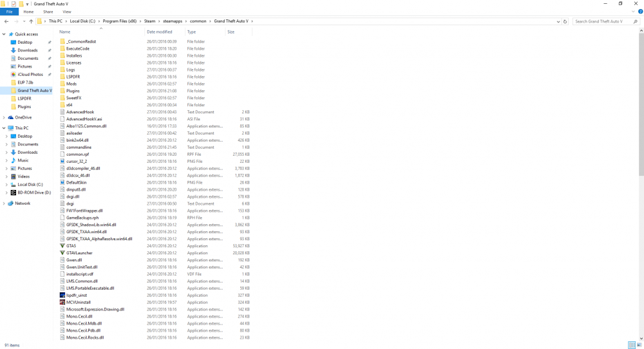
Task: Open the Home ribbon tab
Action: pyautogui.click(x=28, y=12)
